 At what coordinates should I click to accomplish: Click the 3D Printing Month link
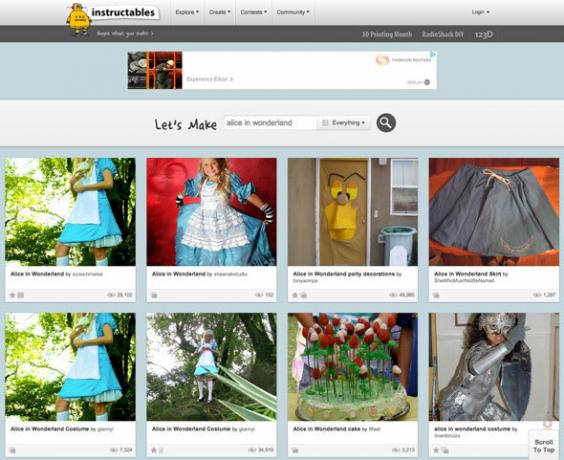coord(387,34)
